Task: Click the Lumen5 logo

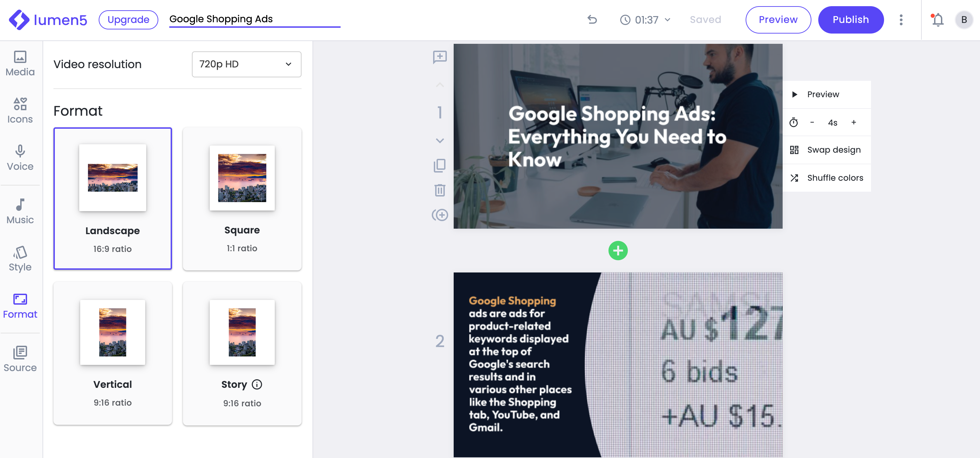Action: 48,20
